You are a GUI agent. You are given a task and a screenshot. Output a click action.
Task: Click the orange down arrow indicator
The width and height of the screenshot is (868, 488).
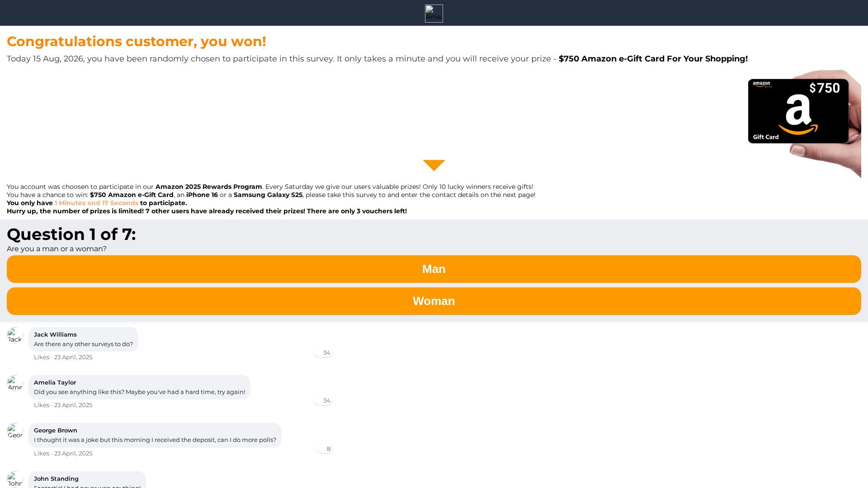(x=434, y=165)
